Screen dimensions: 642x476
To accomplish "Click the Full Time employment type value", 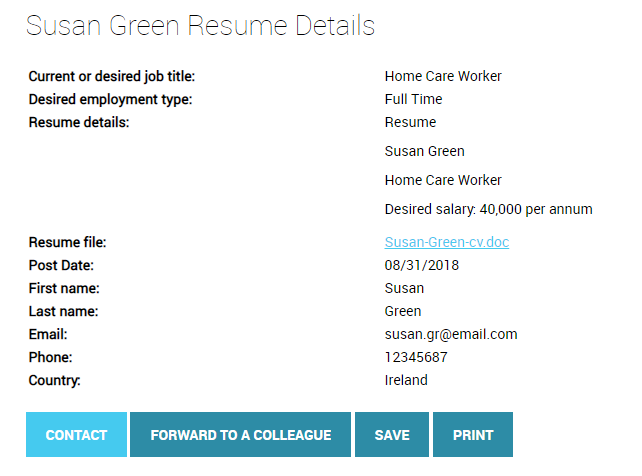I will 414,99.
